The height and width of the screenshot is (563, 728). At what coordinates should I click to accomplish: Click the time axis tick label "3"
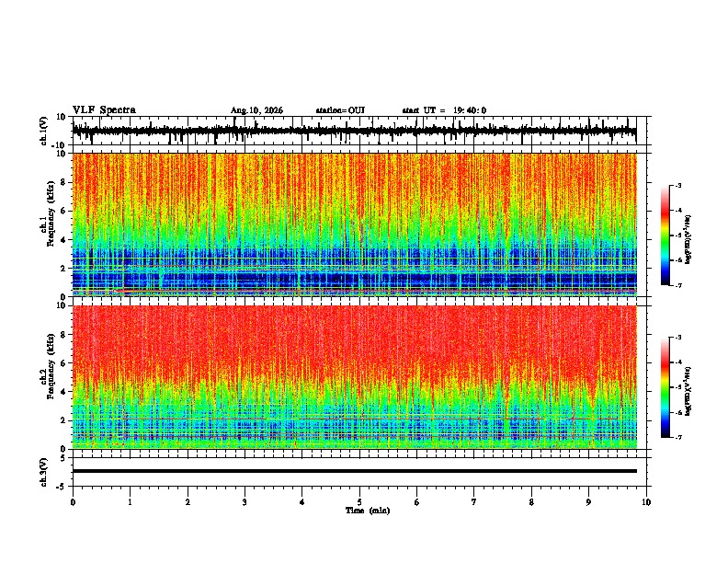coord(245,502)
